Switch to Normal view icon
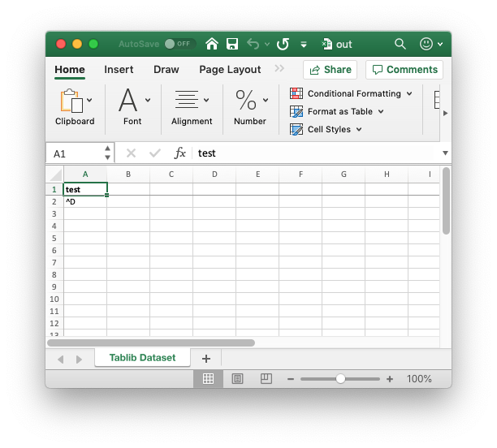497x448 pixels. tap(208, 379)
